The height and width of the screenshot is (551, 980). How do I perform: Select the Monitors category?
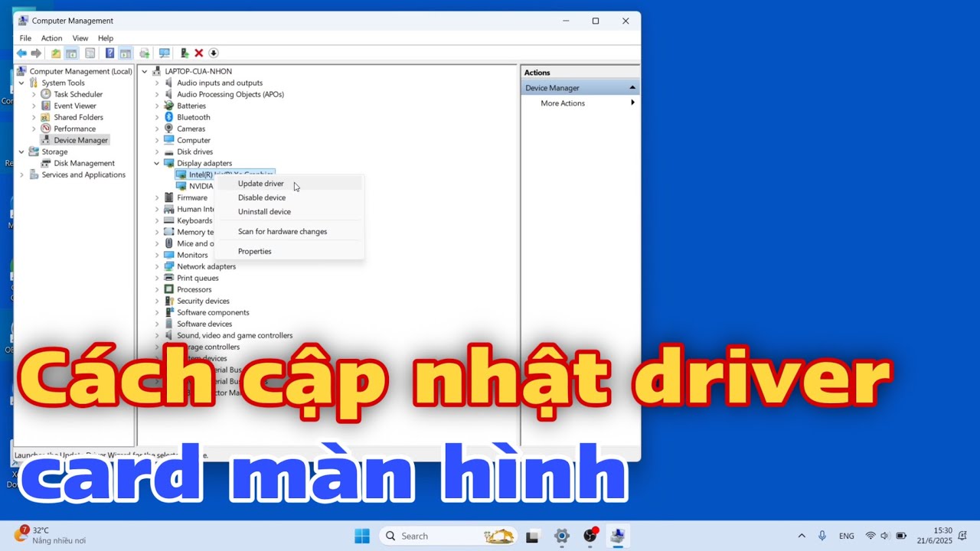pyautogui.click(x=192, y=255)
